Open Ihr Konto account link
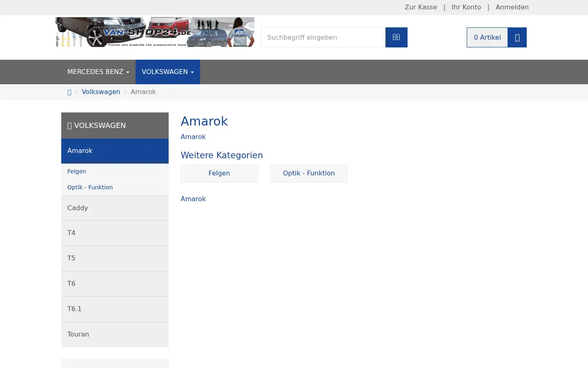This screenshot has width=588, height=368. (466, 7)
